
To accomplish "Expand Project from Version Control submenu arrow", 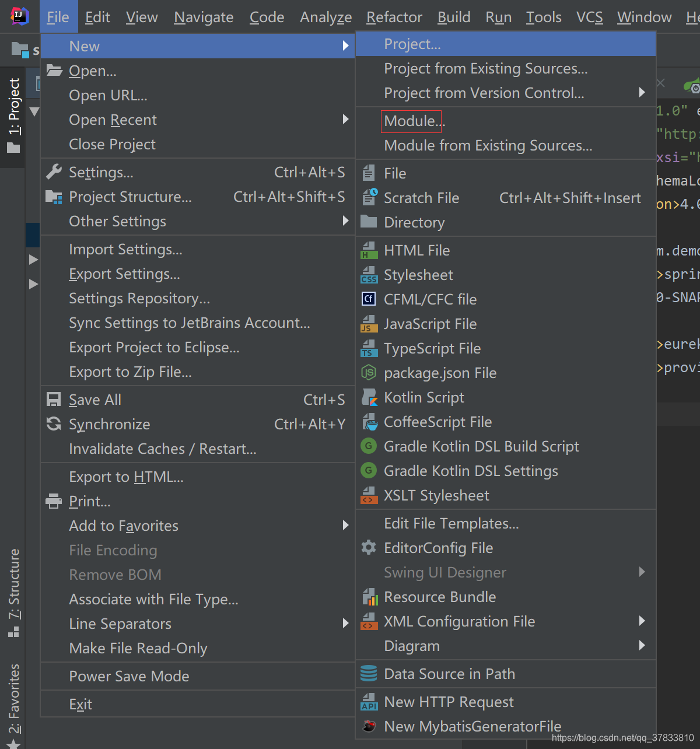I will point(642,92).
